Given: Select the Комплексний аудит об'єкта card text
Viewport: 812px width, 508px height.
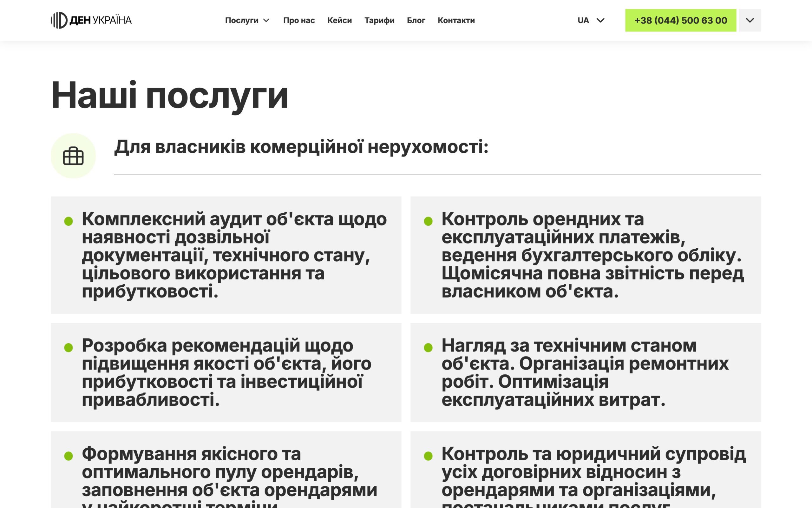Looking at the screenshot, I should click(234, 255).
